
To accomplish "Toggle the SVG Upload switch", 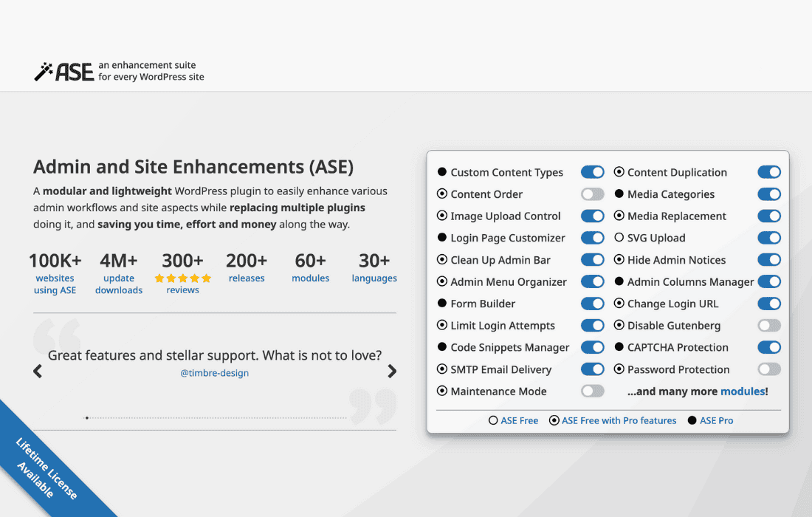I will pos(769,238).
